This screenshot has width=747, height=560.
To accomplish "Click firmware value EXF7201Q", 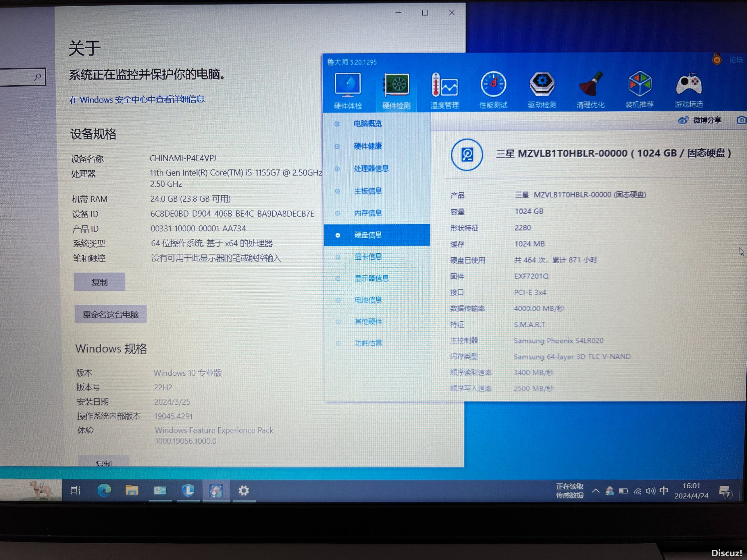I will click(532, 277).
